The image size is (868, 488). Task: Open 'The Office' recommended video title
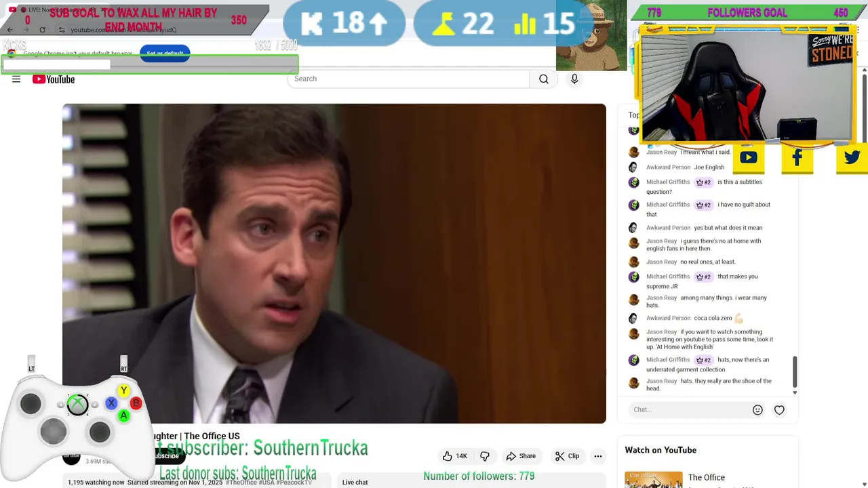point(707,478)
